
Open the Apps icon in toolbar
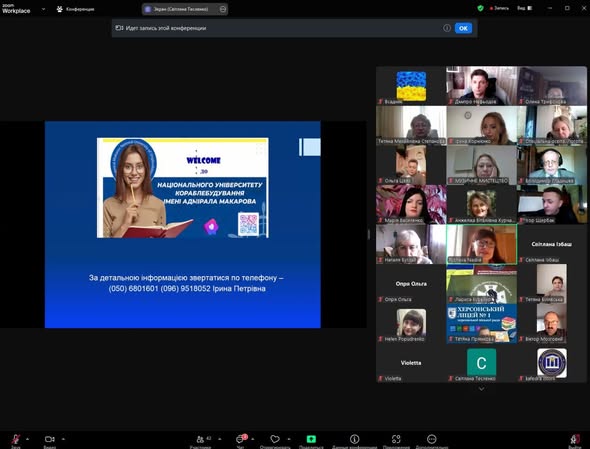(396, 439)
